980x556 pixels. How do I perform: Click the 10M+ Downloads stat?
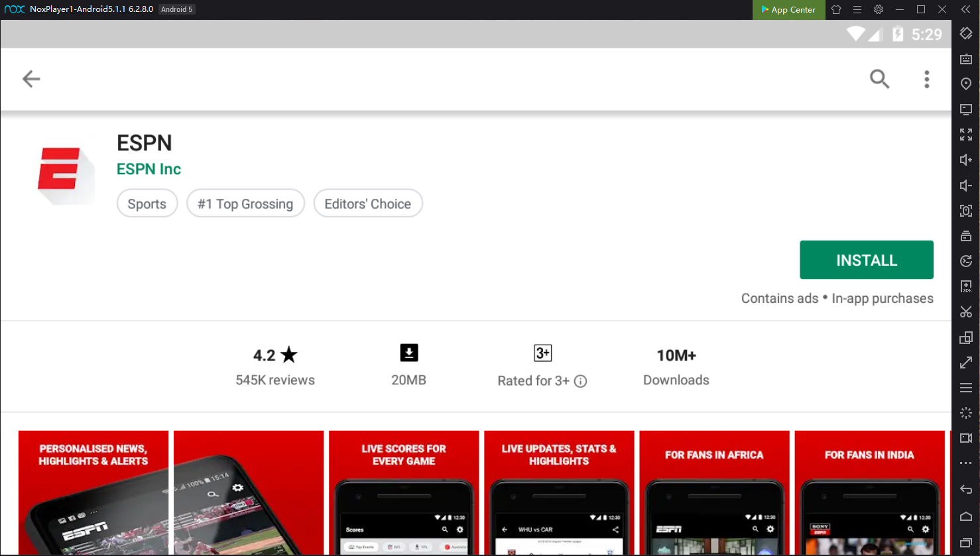click(676, 367)
